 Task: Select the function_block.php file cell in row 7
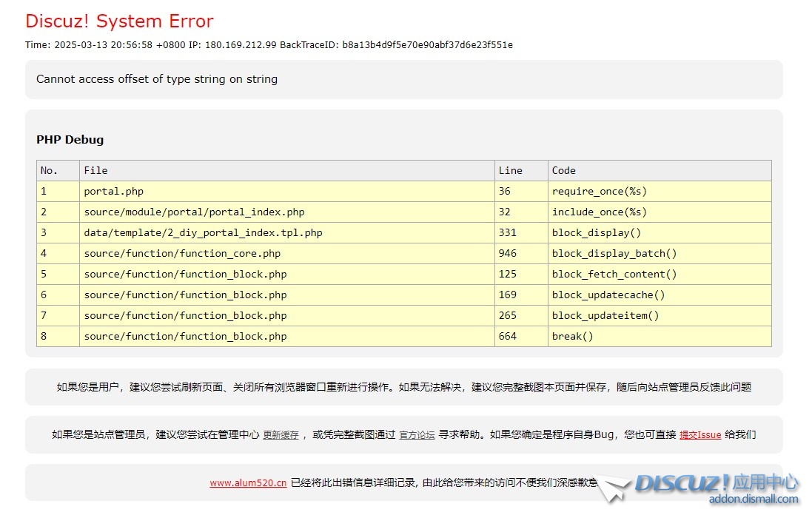[x=287, y=316]
